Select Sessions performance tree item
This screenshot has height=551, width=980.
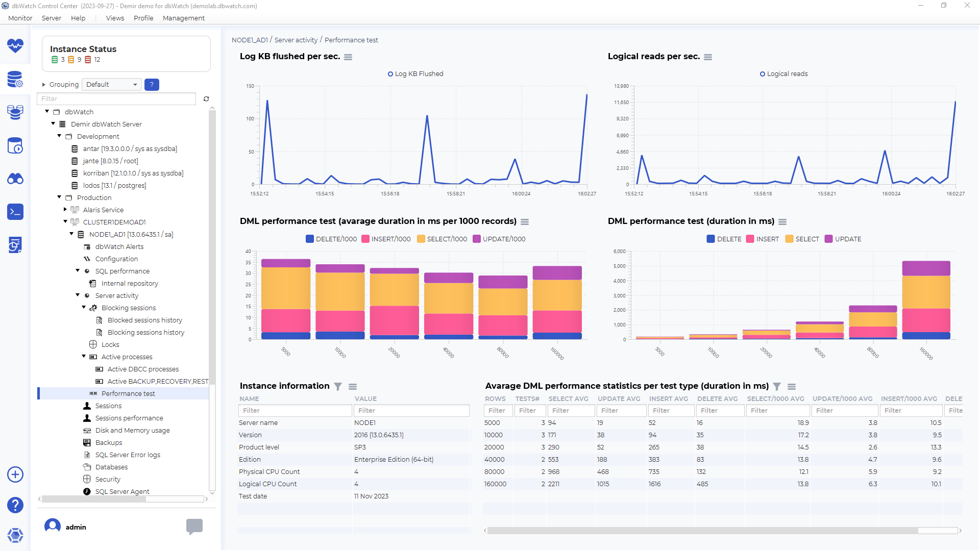pos(129,418)
